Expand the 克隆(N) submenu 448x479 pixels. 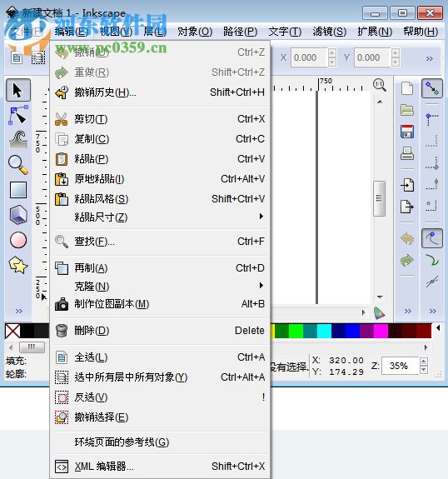[160, 286]
